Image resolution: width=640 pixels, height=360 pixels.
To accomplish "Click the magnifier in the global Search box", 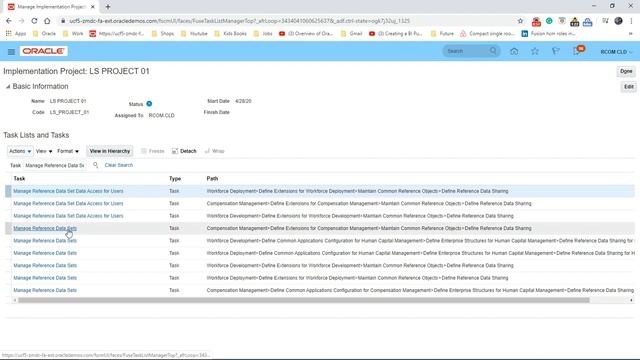I will point(493,51).
